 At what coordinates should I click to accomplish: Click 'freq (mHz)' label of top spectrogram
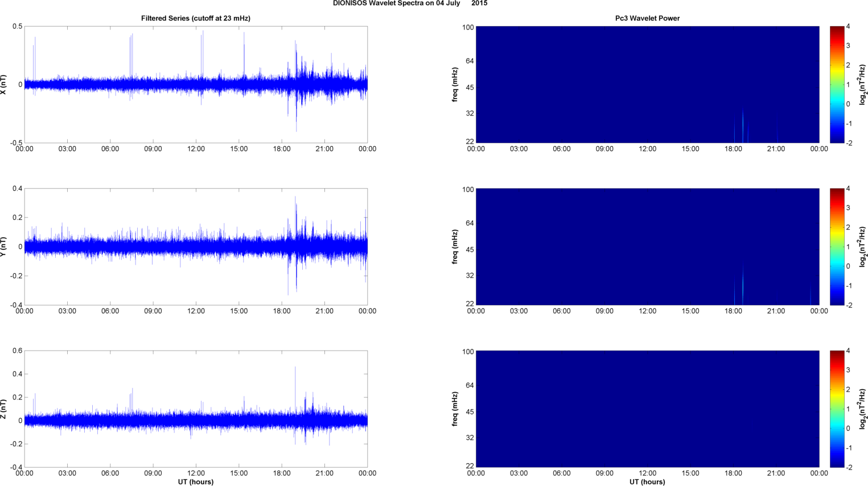[455, 84]
